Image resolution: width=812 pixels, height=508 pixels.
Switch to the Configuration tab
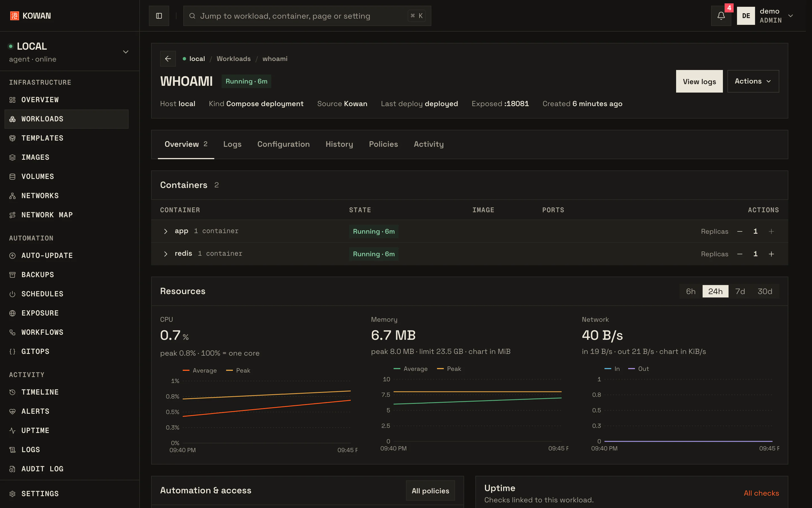click(x=283, y=144)
